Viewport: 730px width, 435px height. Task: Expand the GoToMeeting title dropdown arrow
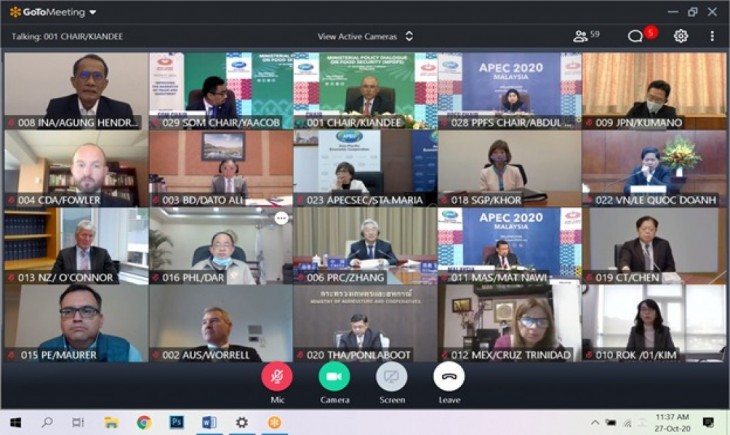click(x=93, y=12)
